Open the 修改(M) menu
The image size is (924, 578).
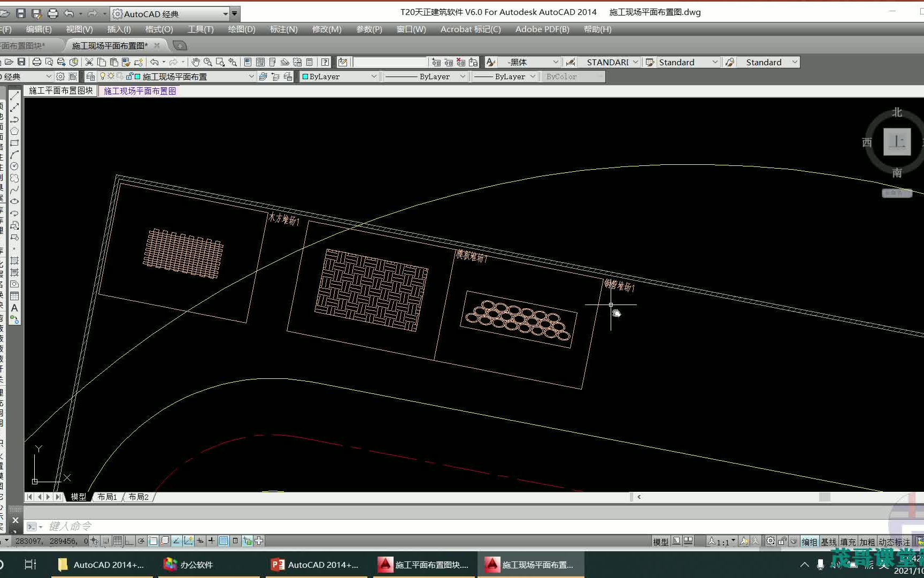click(x=326, y=29)
